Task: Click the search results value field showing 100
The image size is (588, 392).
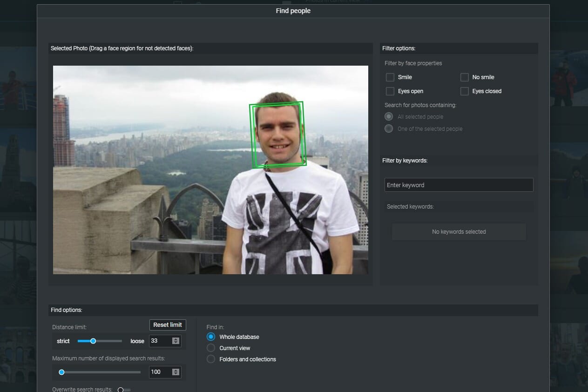Action: tap(161, 372)
